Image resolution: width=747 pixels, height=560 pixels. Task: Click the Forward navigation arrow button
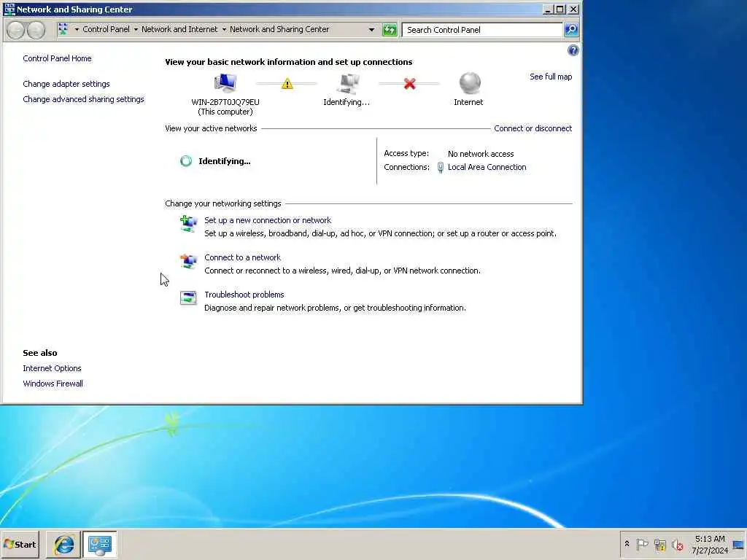click(36, 30)
